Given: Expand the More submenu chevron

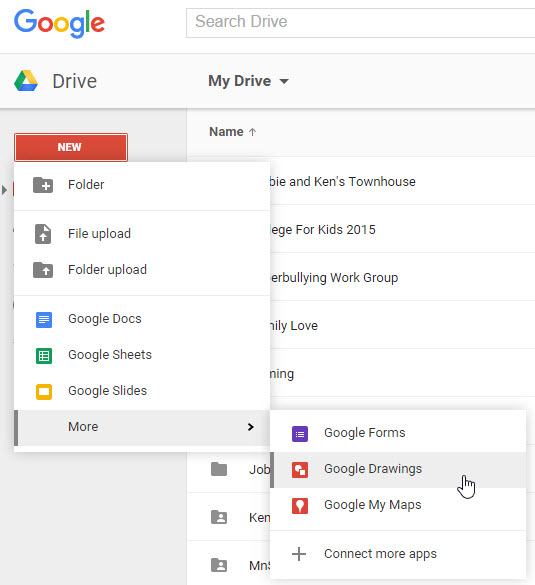Looking at the screenshot, I should 251,427.
